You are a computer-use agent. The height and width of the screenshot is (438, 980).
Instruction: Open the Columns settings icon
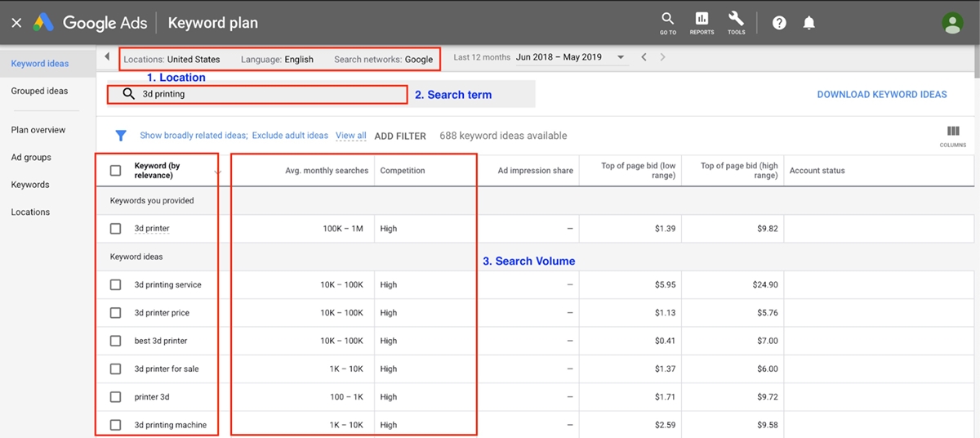coord(952,135)
